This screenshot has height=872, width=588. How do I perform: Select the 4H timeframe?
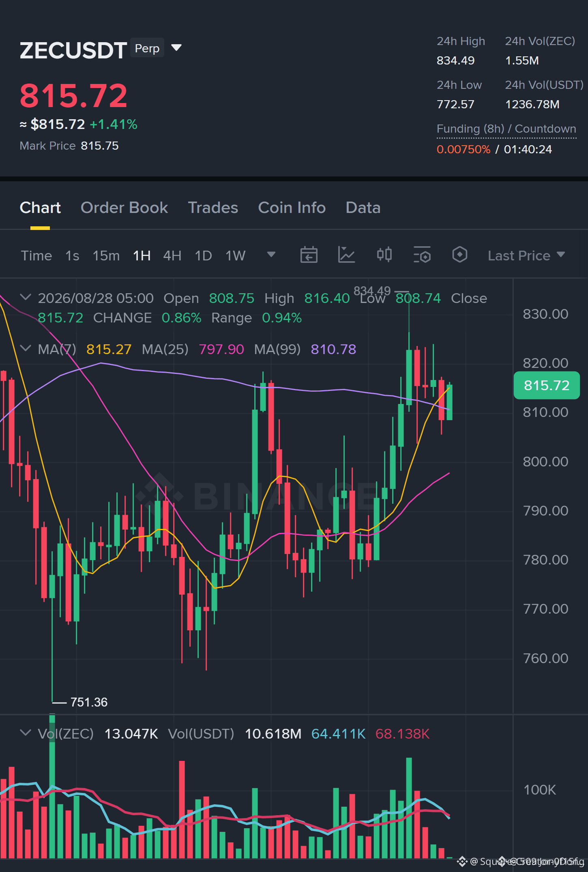click(172, 256)
